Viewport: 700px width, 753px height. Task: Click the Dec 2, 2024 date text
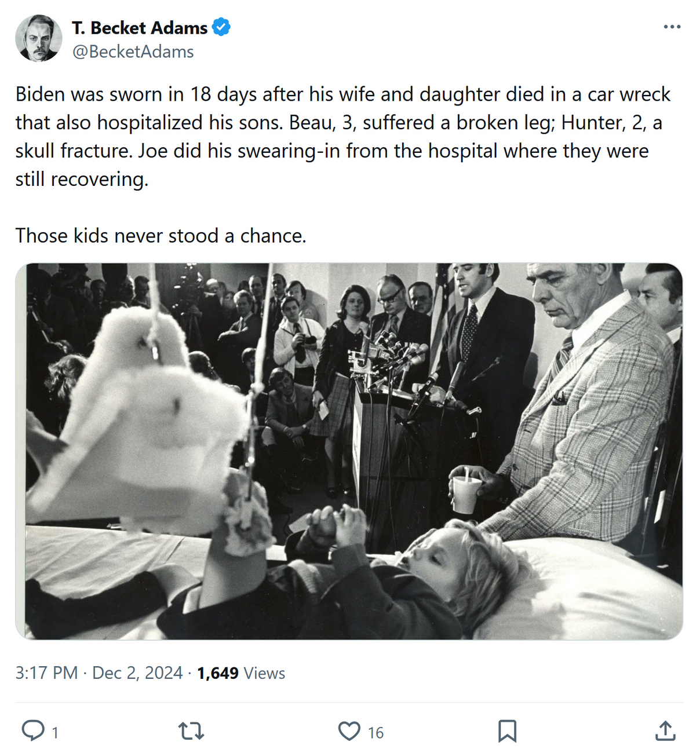click(137, 673)
